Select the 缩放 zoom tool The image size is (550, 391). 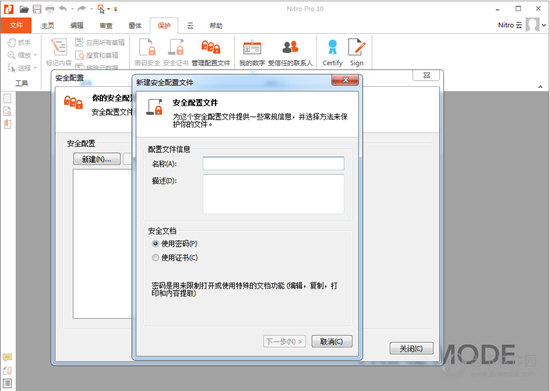click(x=19, y=55)
